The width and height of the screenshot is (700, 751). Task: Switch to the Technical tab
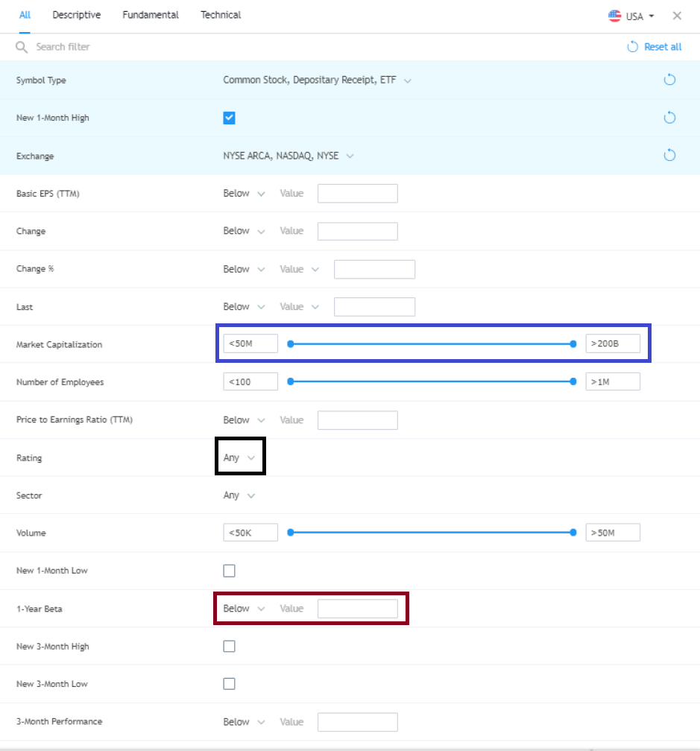[221, 15]
